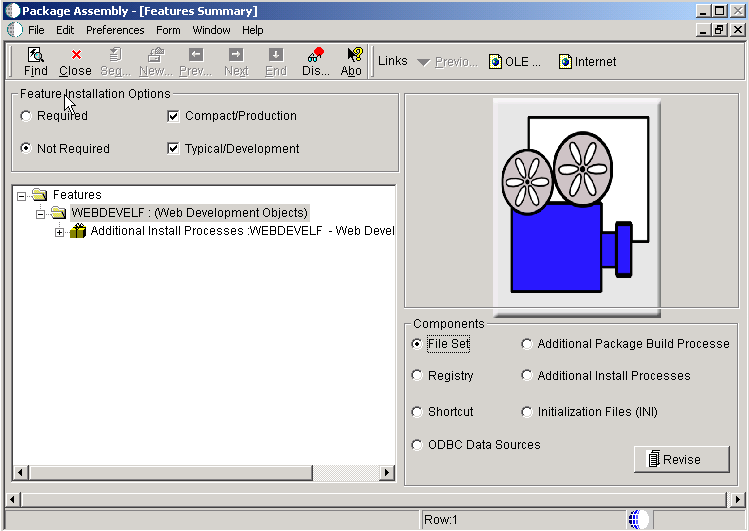The image size is (749, 531).
Task: Click the movie projector image
Action: pos(577,207)
